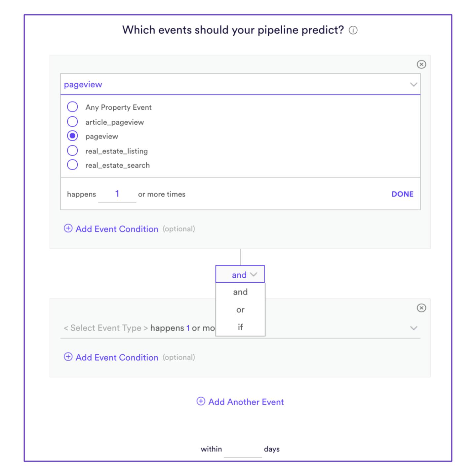Viewport: 476px width, 476px height.
Task: Pick 'or' from the operator menu
Action: (x=240, y=310)
